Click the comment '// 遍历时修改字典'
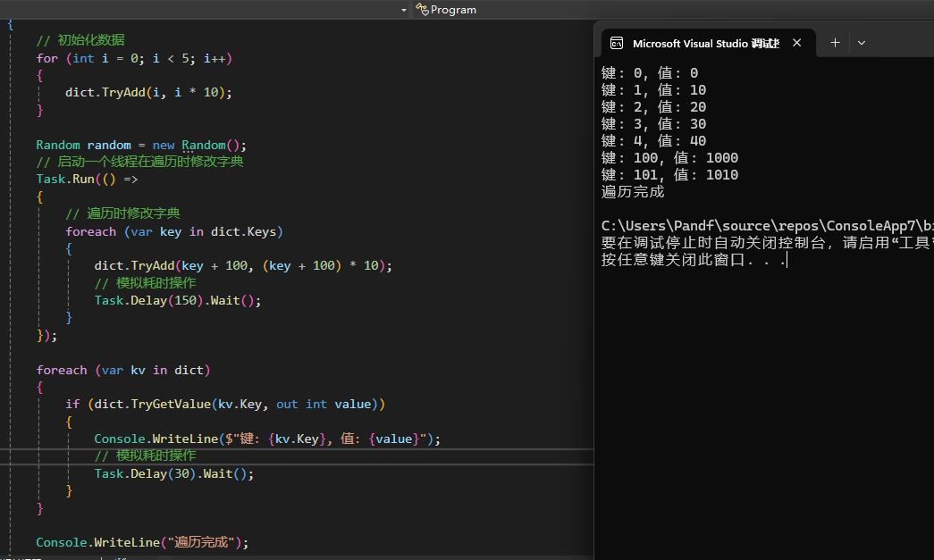This screenshot has width=934, height=560. click(x=122, y=213)
